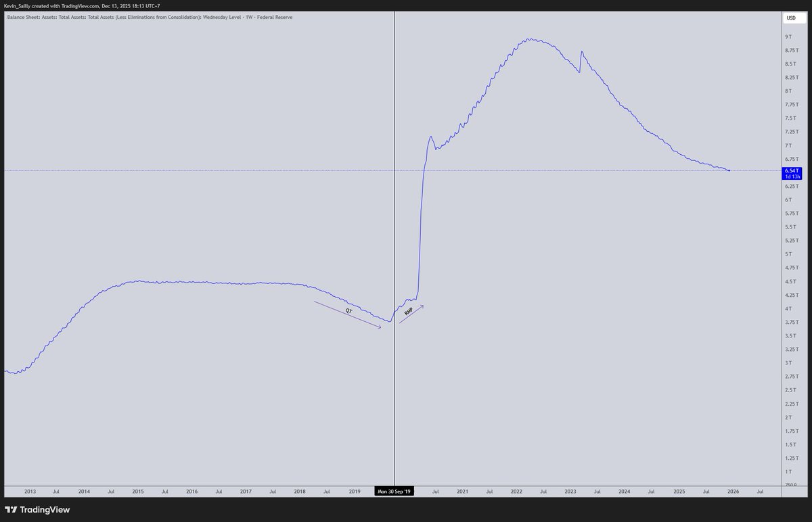The image size is (812, 522).
Task: Click the 3 T price axis label
Action: pyautogui.click(x=788, y=363)
